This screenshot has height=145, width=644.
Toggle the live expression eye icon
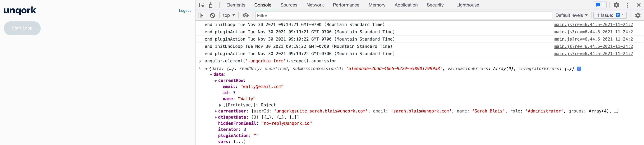click(246, 15)
